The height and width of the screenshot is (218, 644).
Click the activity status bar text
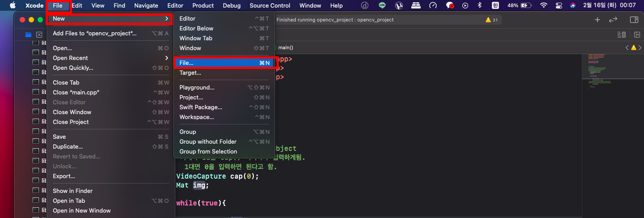point(335,20)
